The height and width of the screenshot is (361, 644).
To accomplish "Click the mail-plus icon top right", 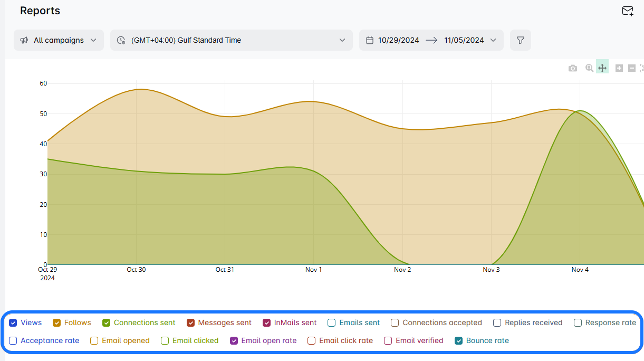I will [x=627, y=11].
